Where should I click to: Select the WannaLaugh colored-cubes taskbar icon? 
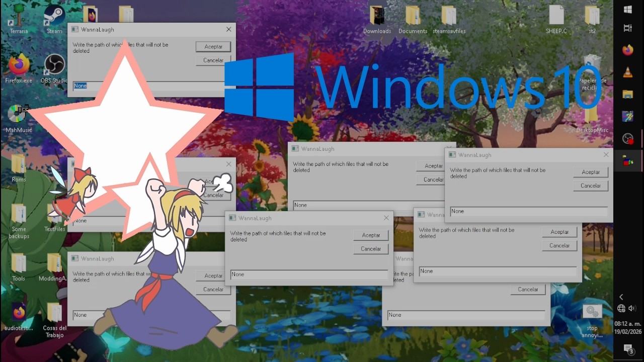click(x=628, y=161)
